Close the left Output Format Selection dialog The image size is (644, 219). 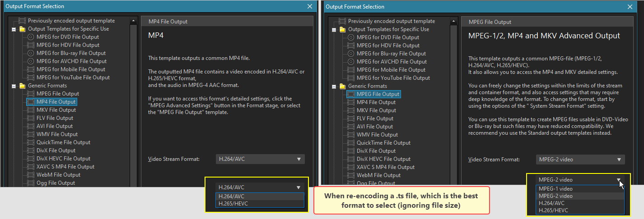point(310,6)
